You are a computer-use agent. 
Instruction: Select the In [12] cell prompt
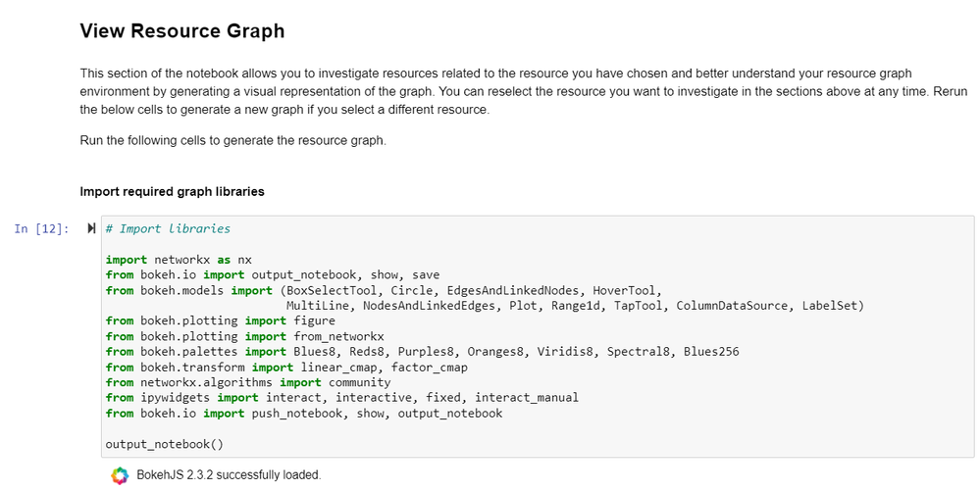click(x=41, y=228)
